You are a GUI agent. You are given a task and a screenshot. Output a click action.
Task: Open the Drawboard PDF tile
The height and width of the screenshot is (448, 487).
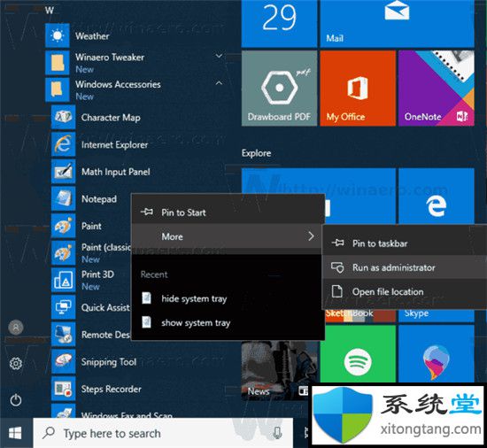(279, 89)
